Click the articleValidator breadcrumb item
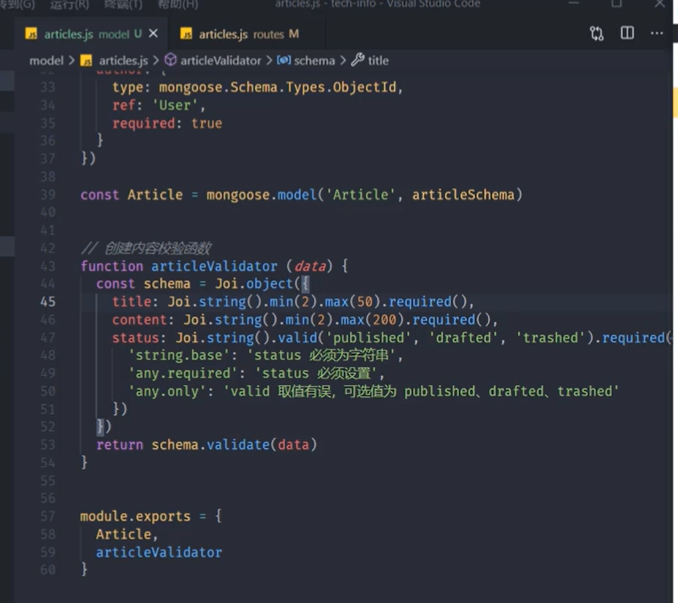 point(221,61)
